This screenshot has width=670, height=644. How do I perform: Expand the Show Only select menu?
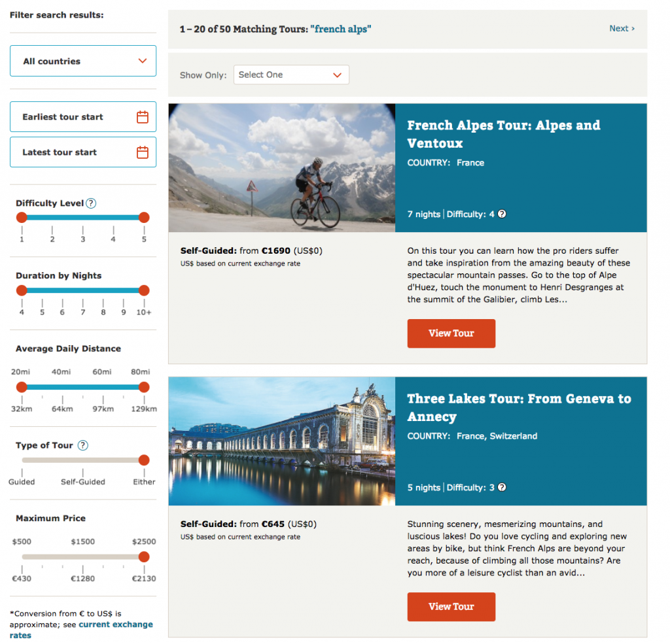291,75
